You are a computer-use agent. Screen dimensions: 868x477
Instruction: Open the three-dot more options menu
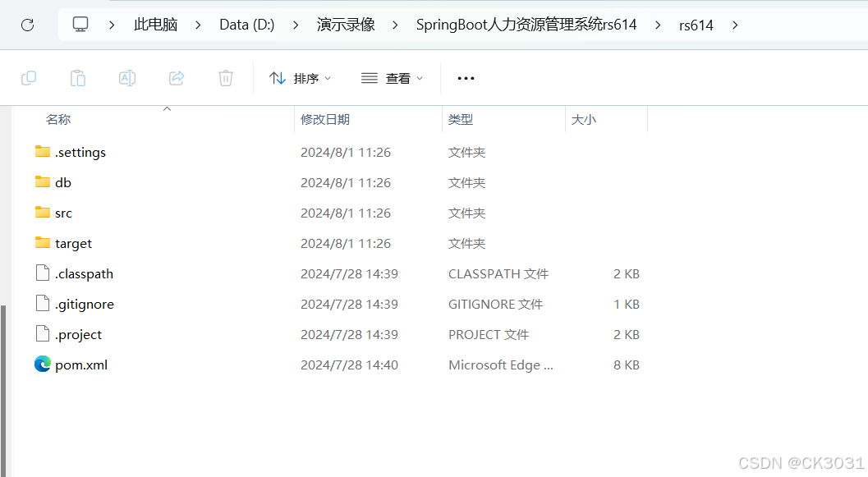[x=466, y=78]
